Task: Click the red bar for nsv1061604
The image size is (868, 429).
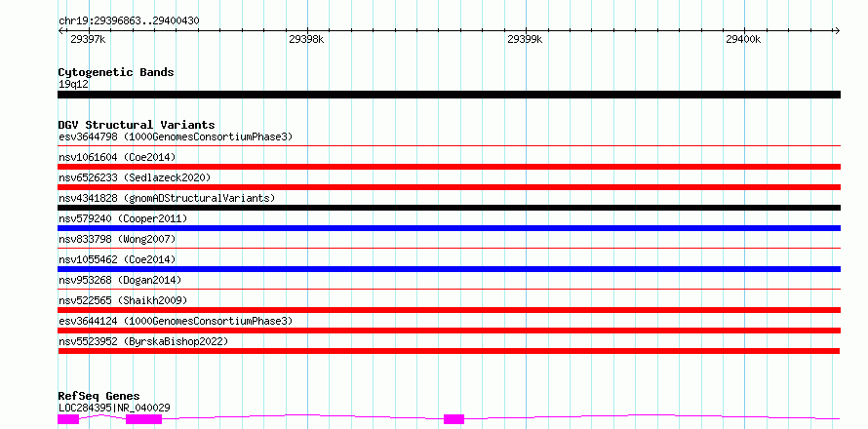Action: click(x=449, y=167)
